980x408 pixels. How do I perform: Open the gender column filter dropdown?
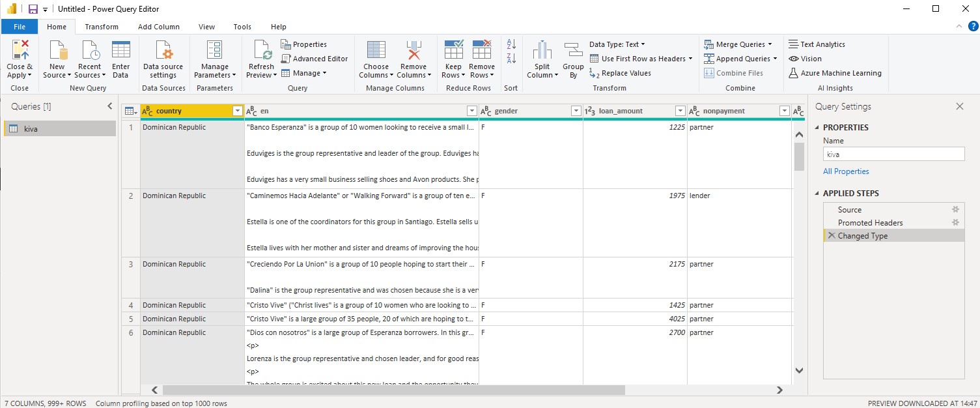pos(576,111)
